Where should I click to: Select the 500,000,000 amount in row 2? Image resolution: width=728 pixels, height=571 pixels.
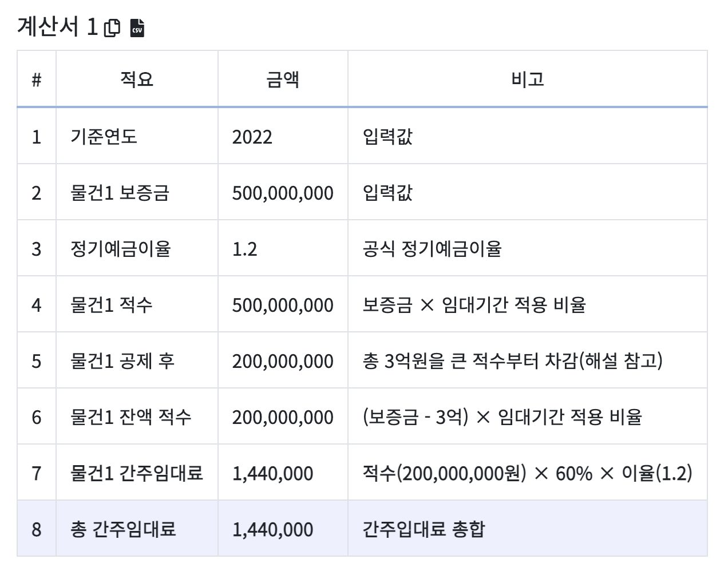(x=283, y=191)
